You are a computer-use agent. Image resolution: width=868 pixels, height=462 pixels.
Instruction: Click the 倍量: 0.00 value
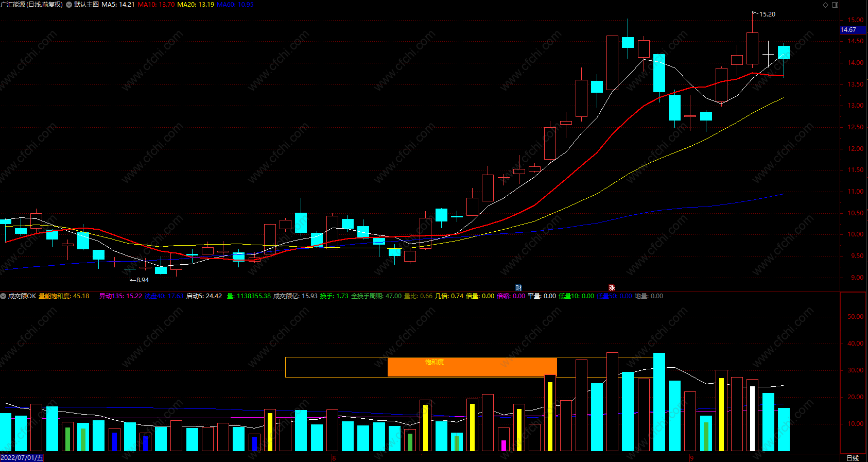pyautogui.click(x=480, y=296)
